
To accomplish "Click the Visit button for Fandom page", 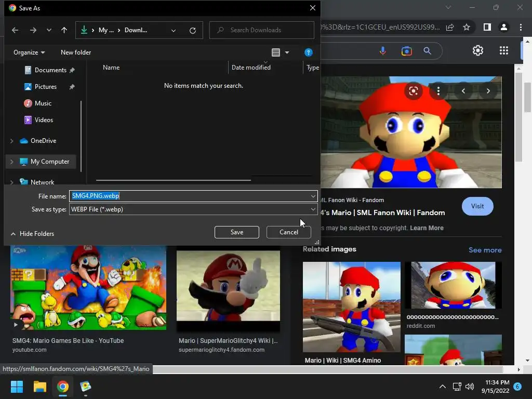I will pyautogui.click(x=477, y=206).
